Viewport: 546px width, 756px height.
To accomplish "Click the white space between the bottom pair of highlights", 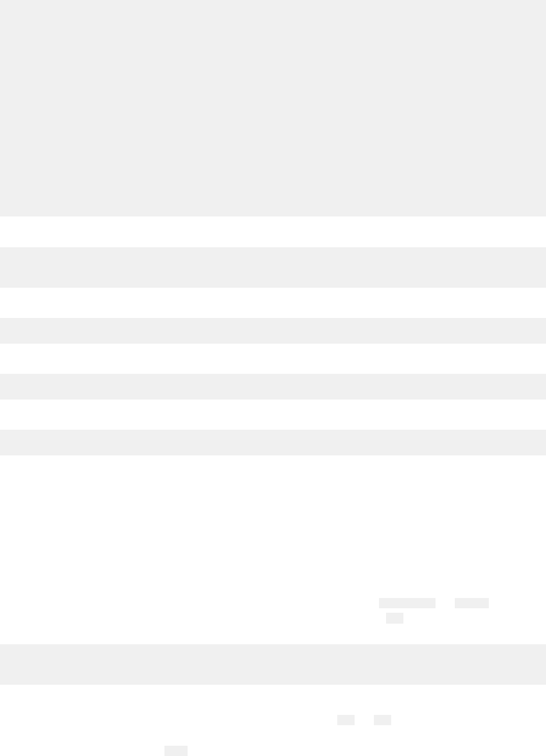I will [364, 720].
